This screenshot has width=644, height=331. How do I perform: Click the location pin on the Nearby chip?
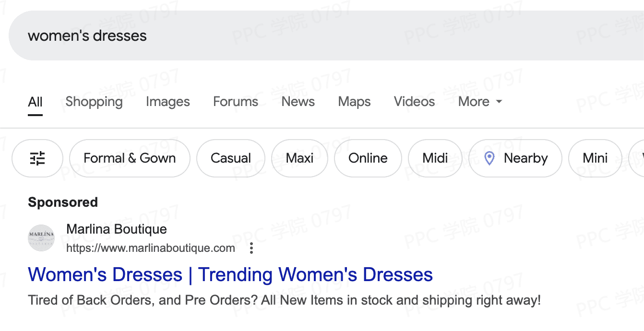pos(489,158)
